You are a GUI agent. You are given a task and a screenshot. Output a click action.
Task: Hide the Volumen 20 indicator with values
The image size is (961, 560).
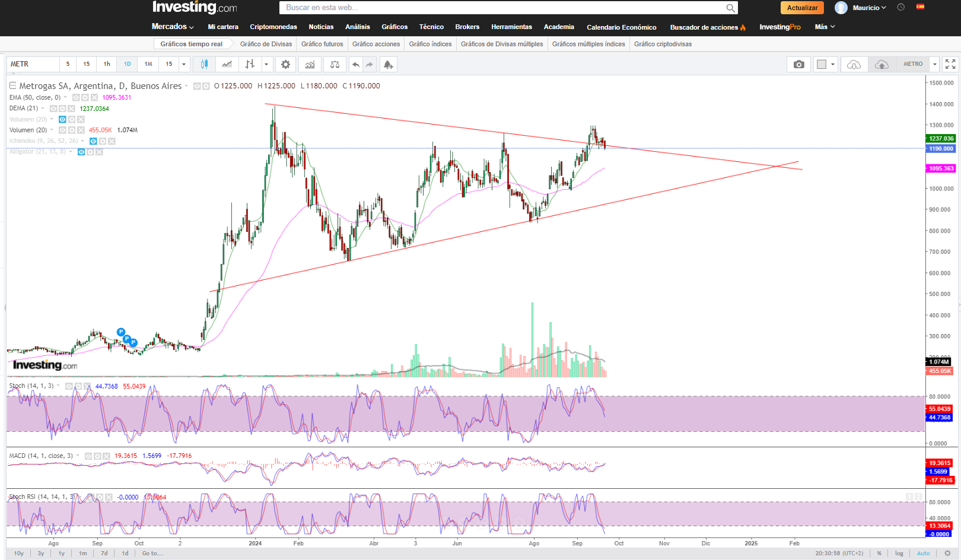[x=62, y=130]
